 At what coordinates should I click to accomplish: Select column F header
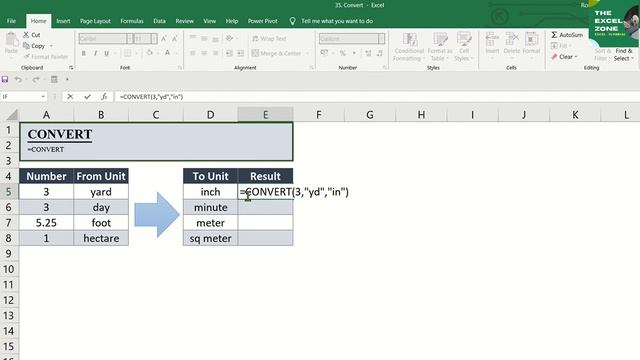pyautogui.click(x=319, y=115)
